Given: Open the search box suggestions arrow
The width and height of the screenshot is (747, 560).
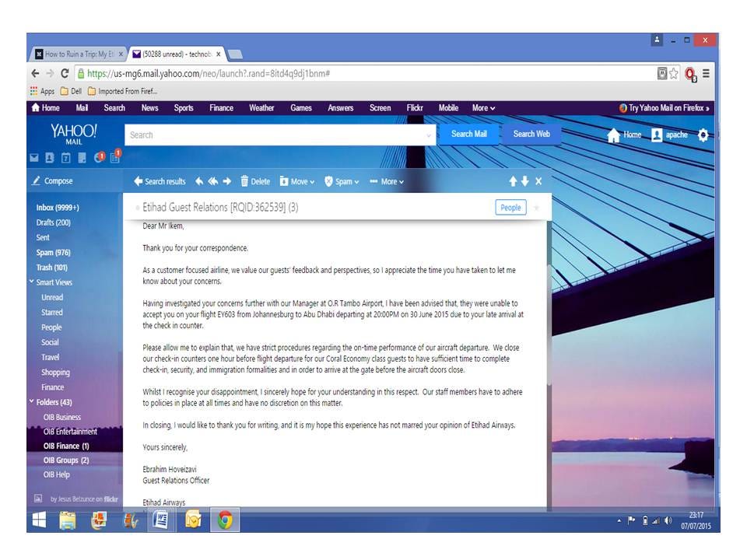Looking at the screenshot, I should pos(428,135).
